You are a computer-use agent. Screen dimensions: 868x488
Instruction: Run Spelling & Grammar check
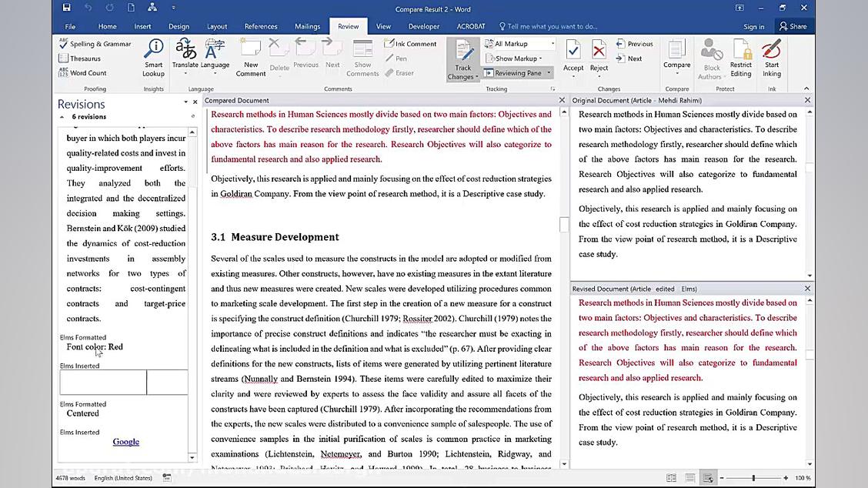click(95, 44)
